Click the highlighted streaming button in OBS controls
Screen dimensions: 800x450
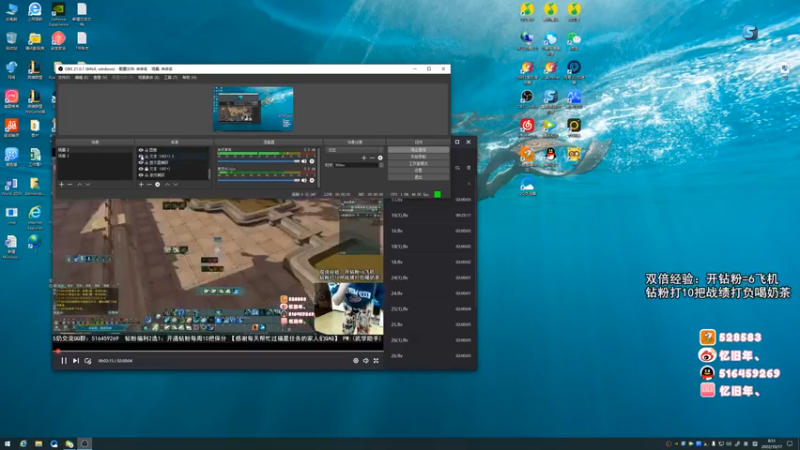click(418, 150)
